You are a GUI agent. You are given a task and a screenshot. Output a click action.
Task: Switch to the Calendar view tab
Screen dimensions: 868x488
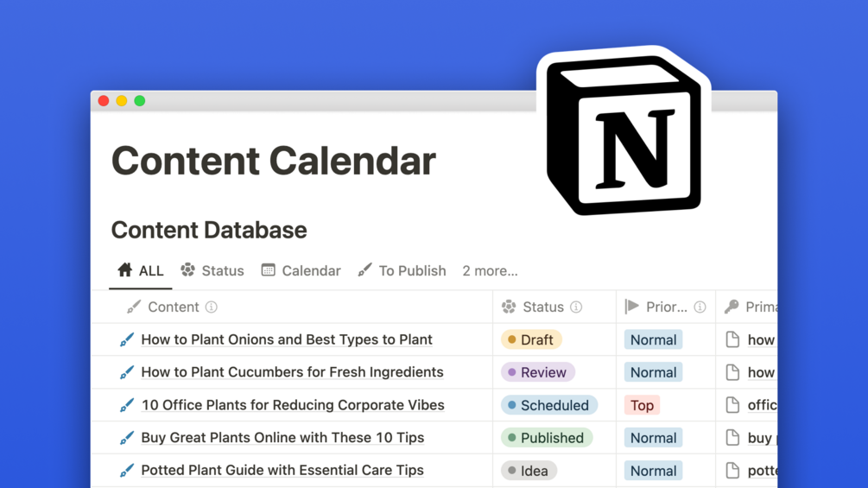point(301,270)
